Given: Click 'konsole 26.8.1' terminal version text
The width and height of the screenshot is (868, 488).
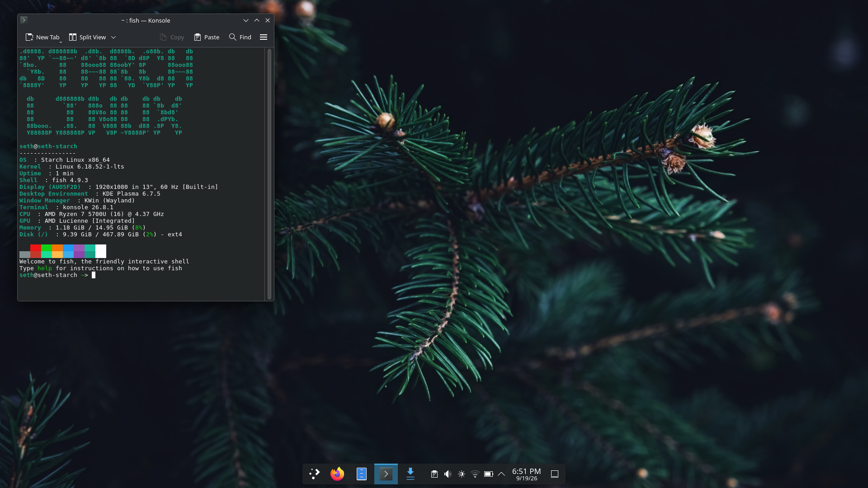Looking at the screenshot, I should (88, 207).
